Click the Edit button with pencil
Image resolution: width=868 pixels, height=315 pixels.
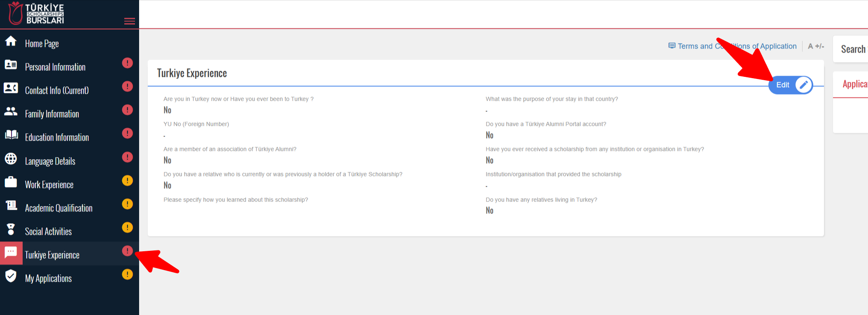(x=790, y=85)
